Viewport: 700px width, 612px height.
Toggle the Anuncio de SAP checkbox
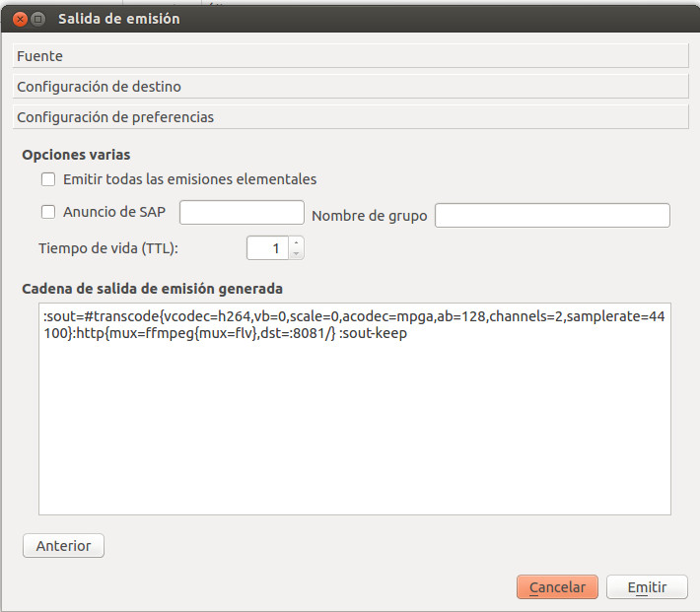[48, 212]
